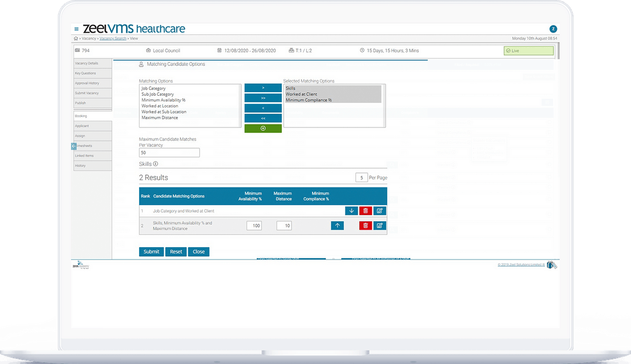Screen dimensions: 631x364
Task: Switch to Vacancy Details in sidebar
Action: 86,63
